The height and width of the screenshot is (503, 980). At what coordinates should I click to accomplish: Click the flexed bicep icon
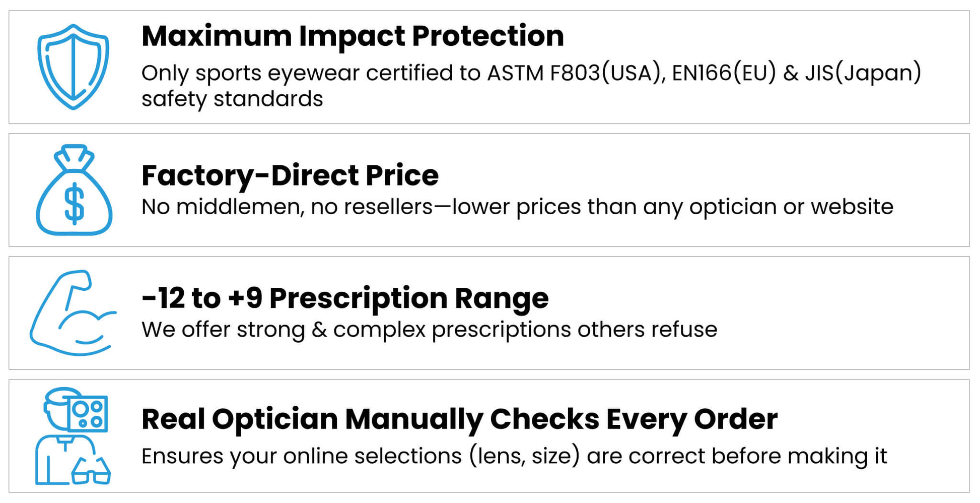[71, 313]
